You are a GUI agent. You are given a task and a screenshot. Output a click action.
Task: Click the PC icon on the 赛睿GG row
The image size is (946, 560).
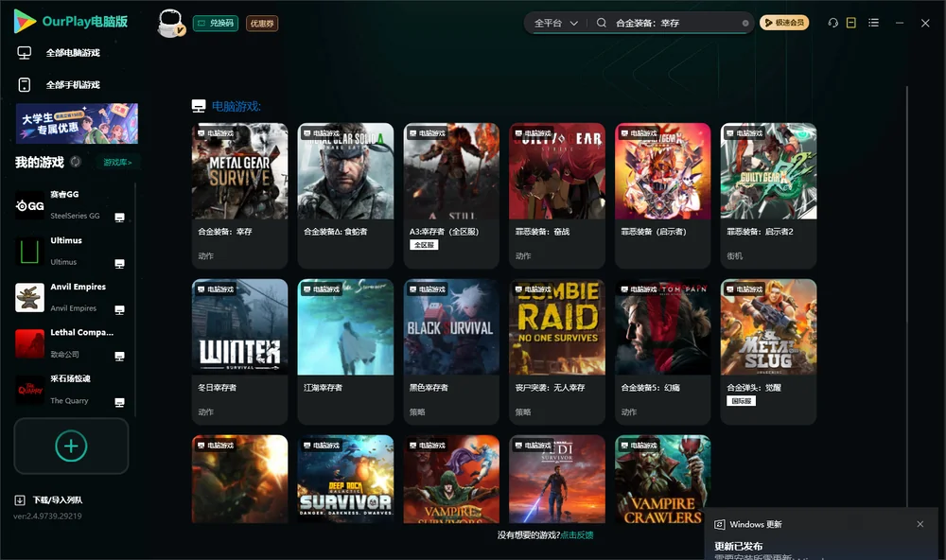(119, 218)
